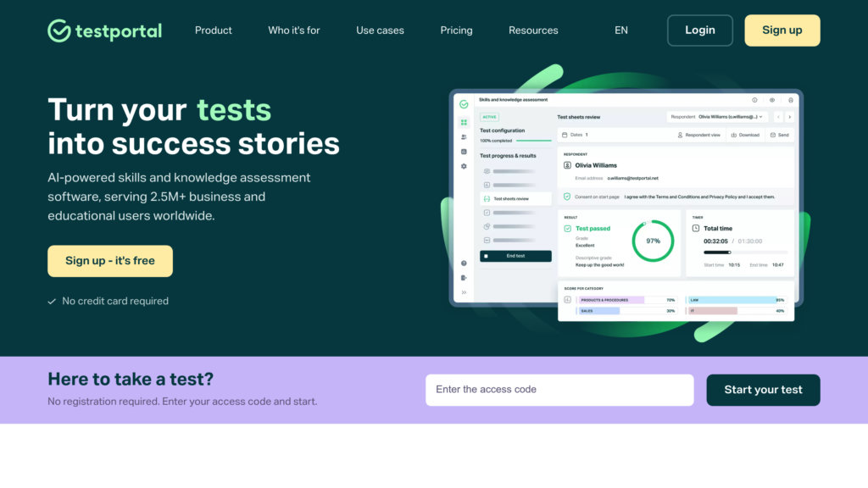
Task: Collapse the sidebar with the double-arrow chevron
Action: click(x=464, y=291)
